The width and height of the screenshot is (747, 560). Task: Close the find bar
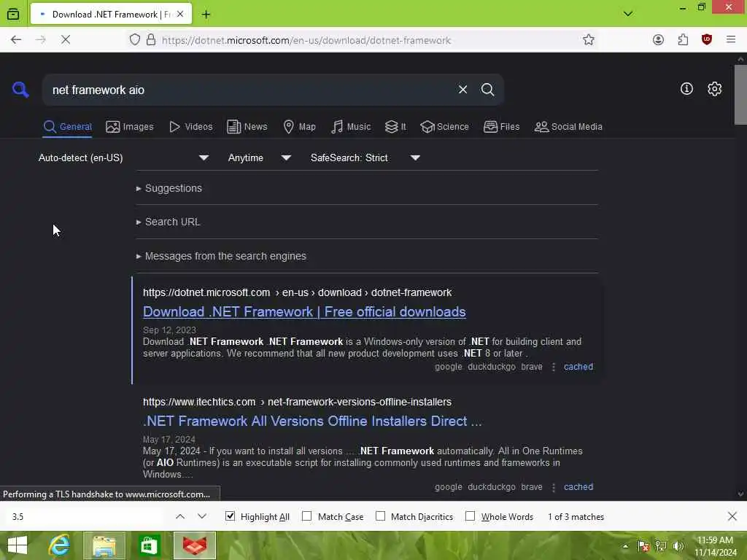(732, 516)
